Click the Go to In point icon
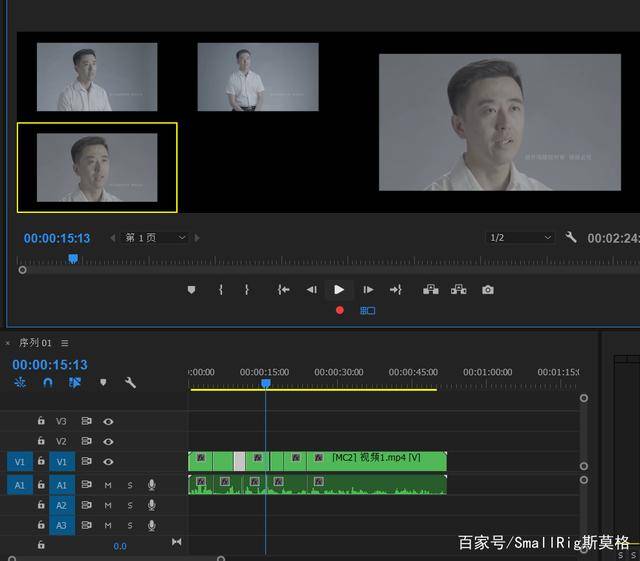This screenshot has width=640, height=561. pos(283,290)
